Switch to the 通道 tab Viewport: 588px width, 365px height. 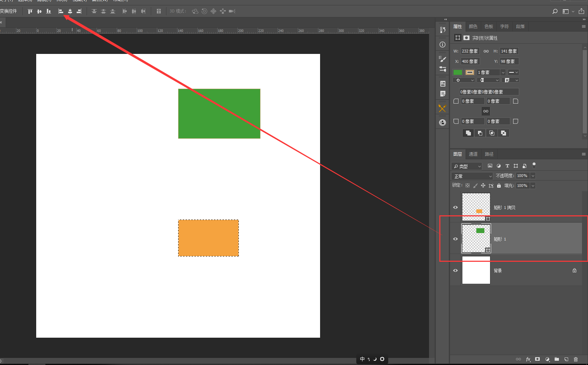point(473,154)
